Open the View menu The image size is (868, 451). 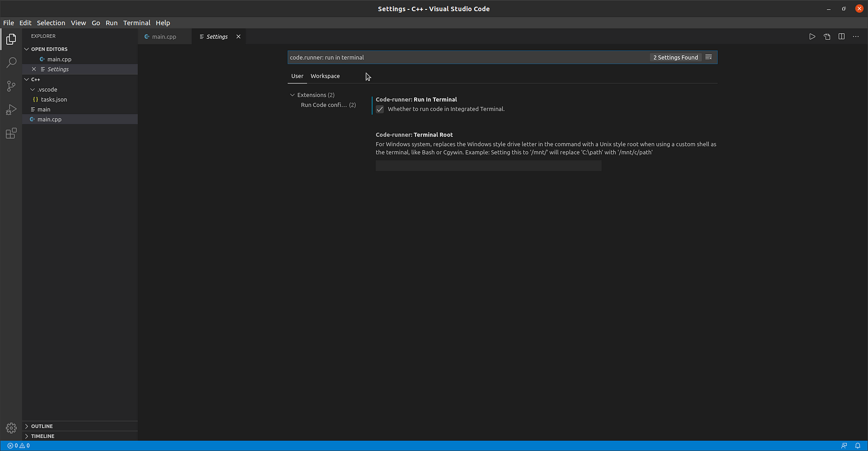click(x=78, y=23)
